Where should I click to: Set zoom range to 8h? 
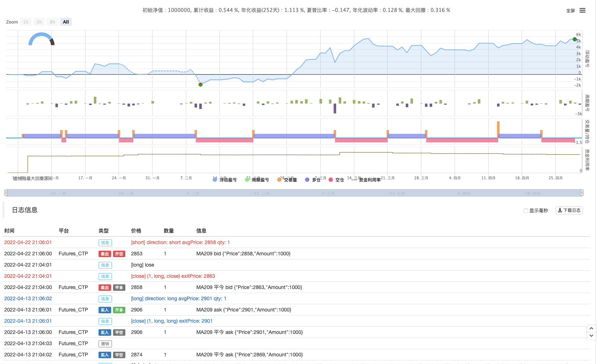(53, 22)
